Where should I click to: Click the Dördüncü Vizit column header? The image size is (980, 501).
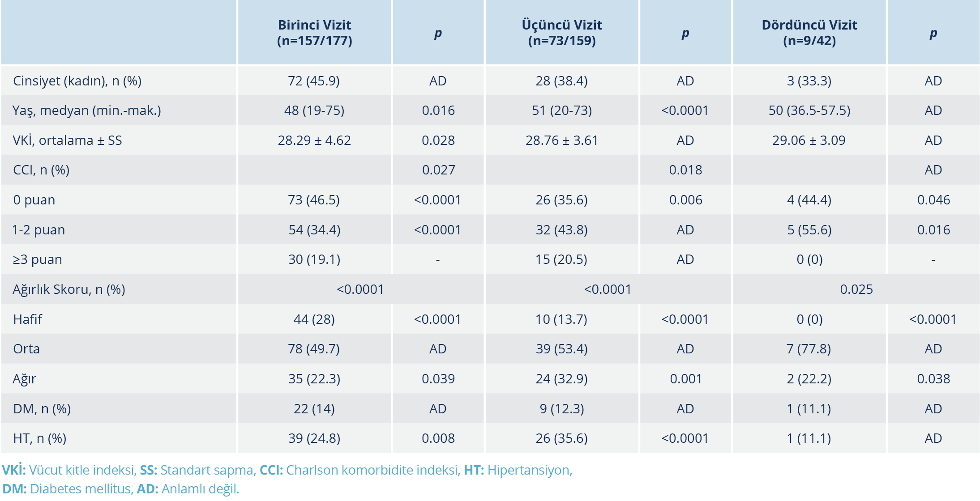tap(809, 33)
